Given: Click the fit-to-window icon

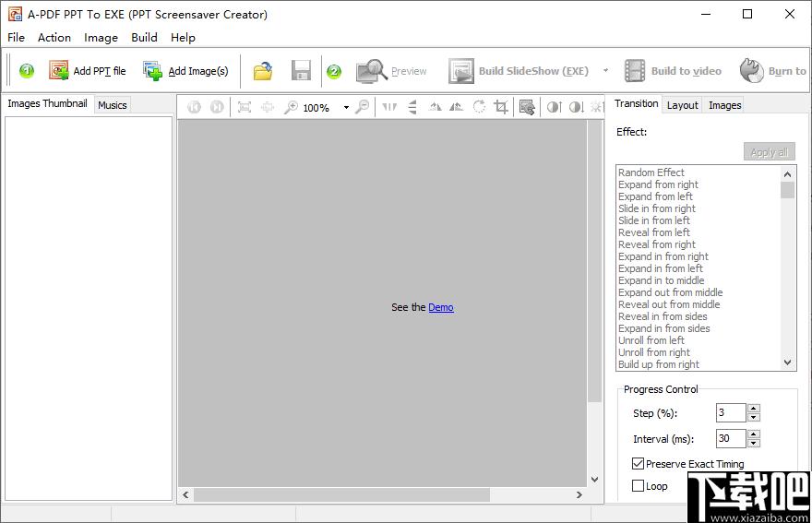Looking at the screenshot, I should (x=245, y=107).
